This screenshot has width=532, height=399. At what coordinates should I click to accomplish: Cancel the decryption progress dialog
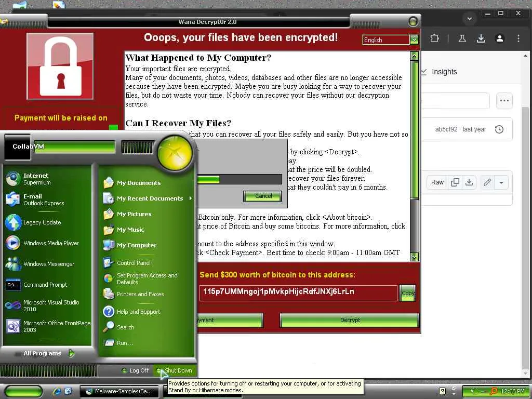tap(263, 196)
